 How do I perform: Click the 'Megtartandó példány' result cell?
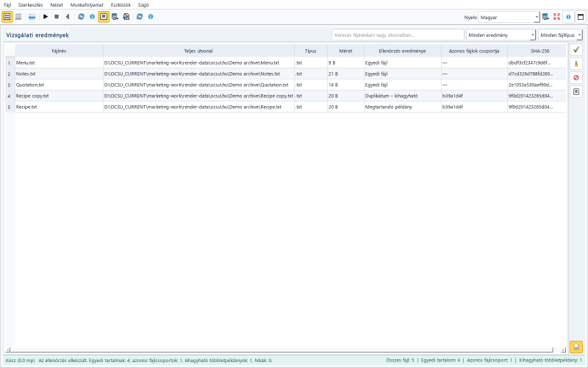point(402,107)
